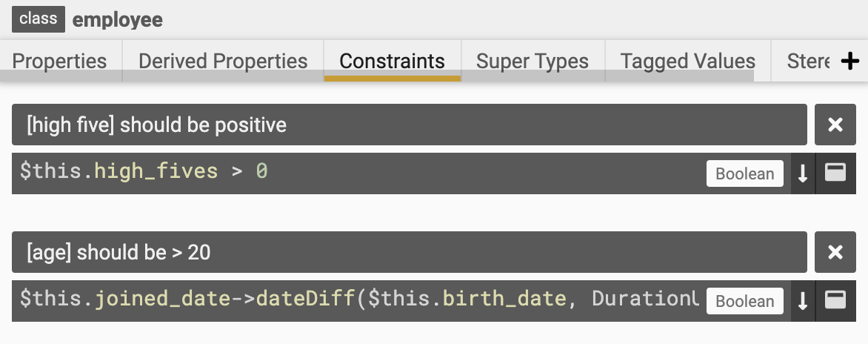Expand high_fives expression with down arrow
This screenshot has width=868, height=344.
pyautogui.click(x=803, y=173)
